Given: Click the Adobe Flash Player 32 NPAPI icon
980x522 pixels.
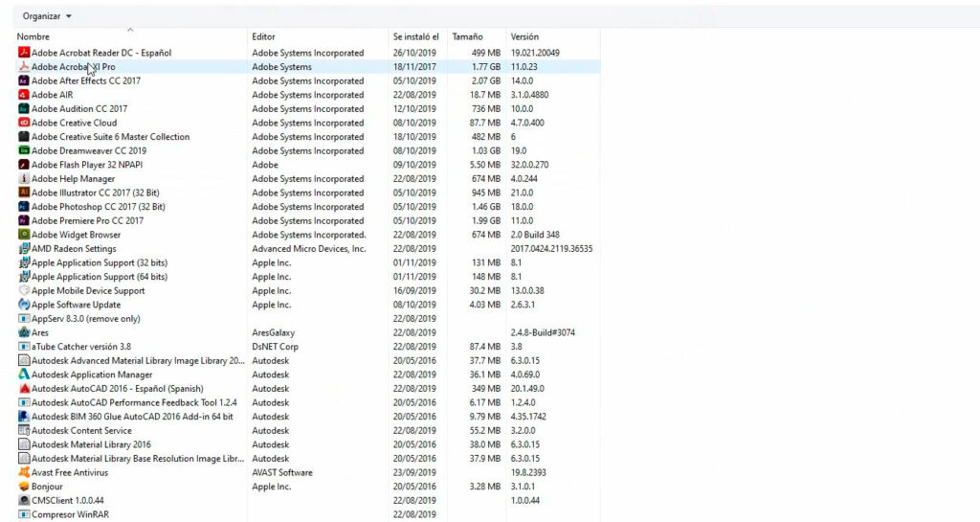Looking at the screenshot, I should [24, 165].
